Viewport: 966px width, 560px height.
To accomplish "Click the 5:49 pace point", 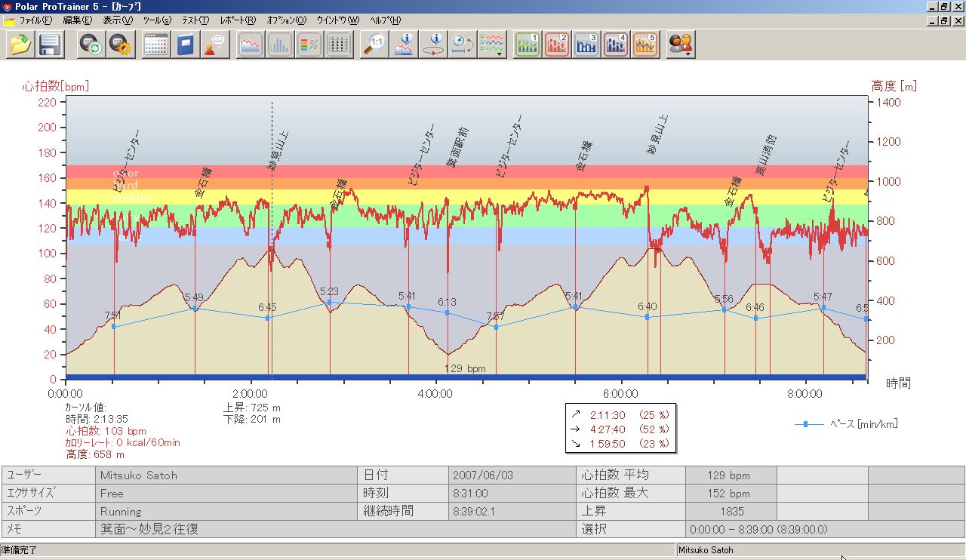I will pyautogui.click(x=195, y=308).
